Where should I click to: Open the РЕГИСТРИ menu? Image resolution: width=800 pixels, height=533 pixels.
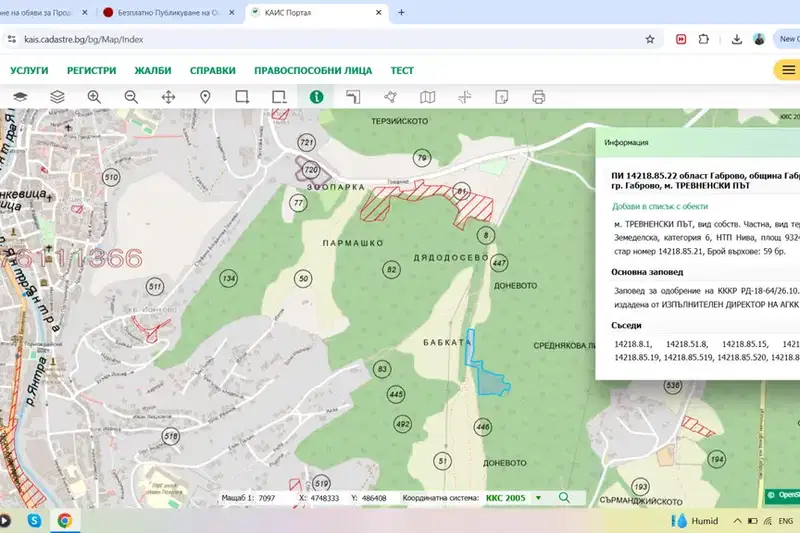click(x=91, y=70)
